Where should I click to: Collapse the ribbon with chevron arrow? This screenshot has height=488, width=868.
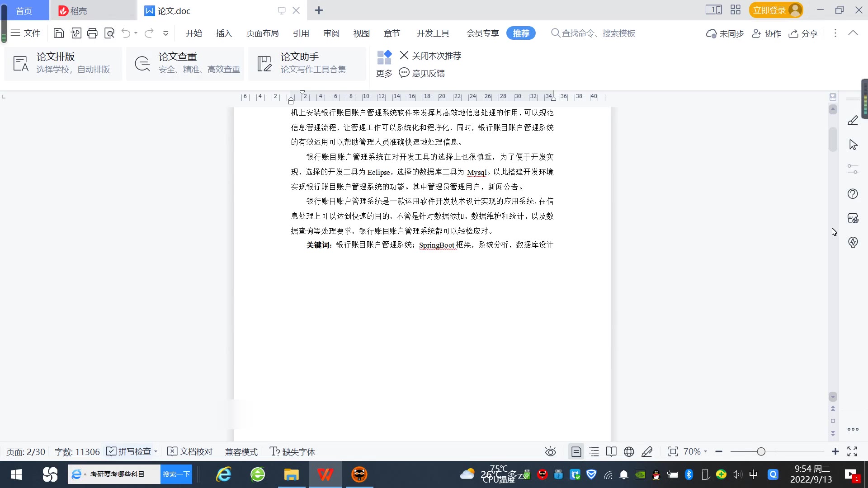[853, 33]
